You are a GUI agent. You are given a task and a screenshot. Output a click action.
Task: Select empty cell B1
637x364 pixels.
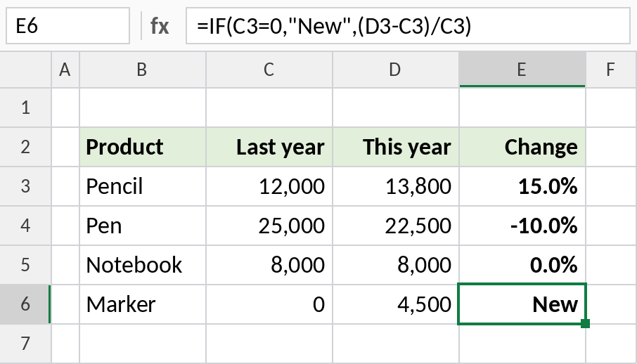143,108
